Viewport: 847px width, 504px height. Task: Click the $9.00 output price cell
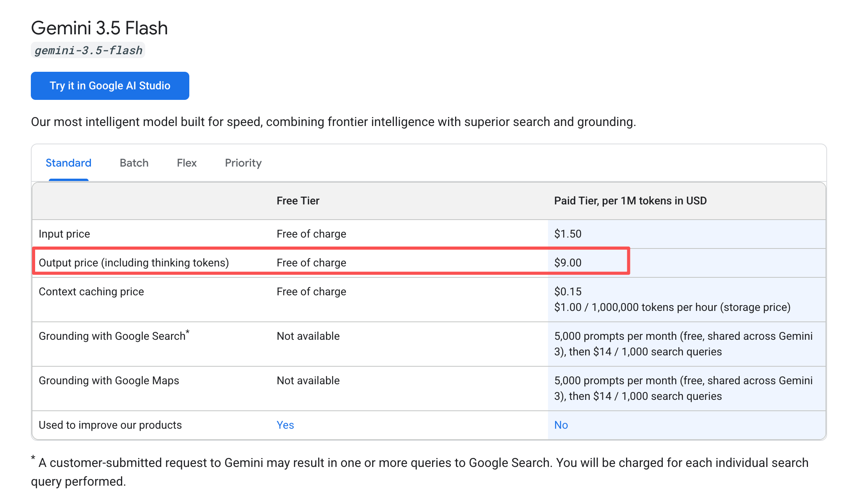pos(568,263)
